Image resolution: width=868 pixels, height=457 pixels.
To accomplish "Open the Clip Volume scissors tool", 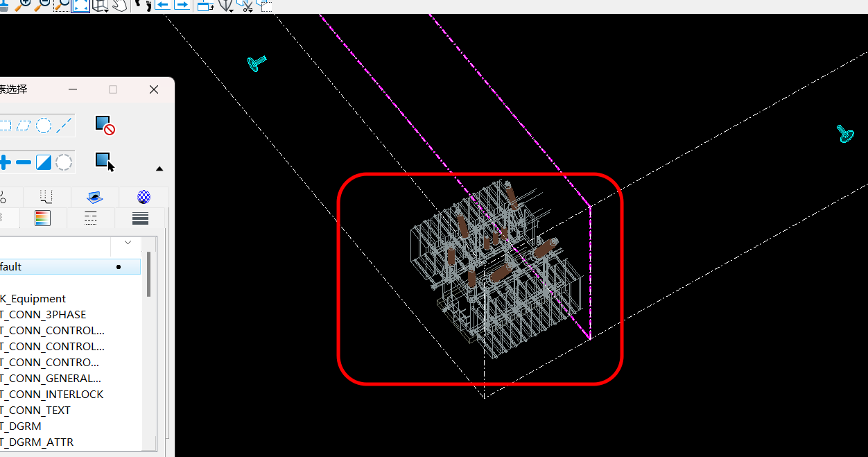I will click(245, 6).
